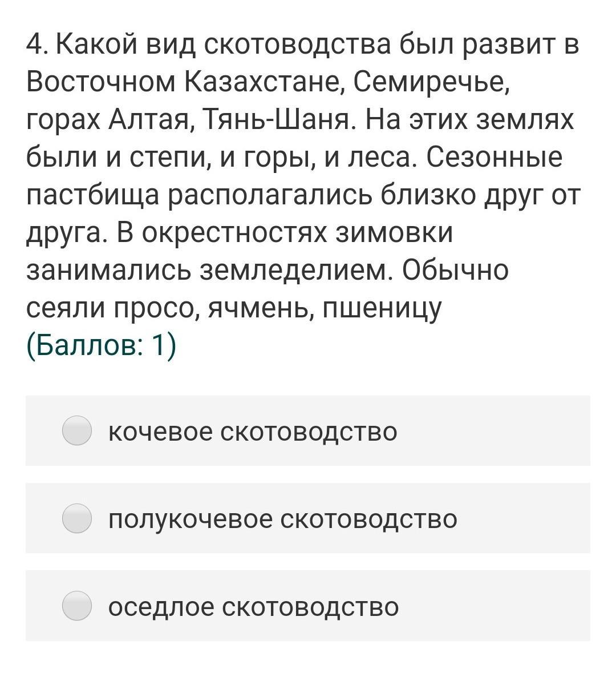Select the radio button for оседлое скотоводство
This screenshot has width=616, height=685.
click(76, 606)
